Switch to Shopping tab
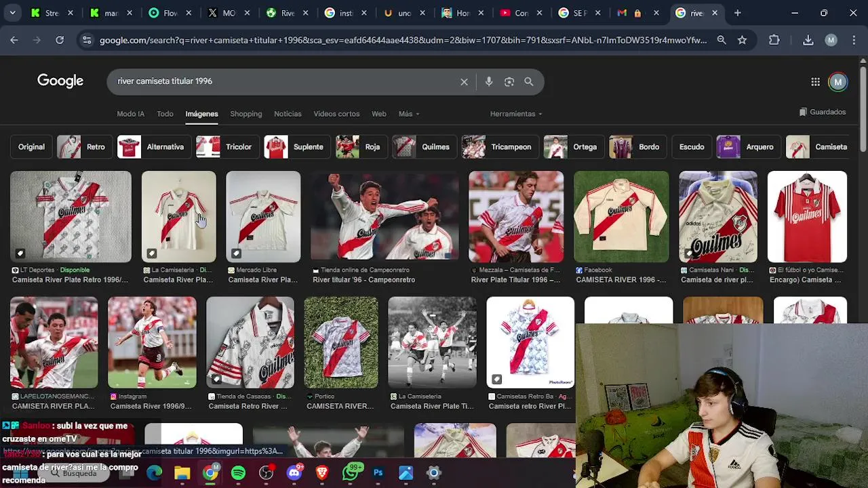 245,114
